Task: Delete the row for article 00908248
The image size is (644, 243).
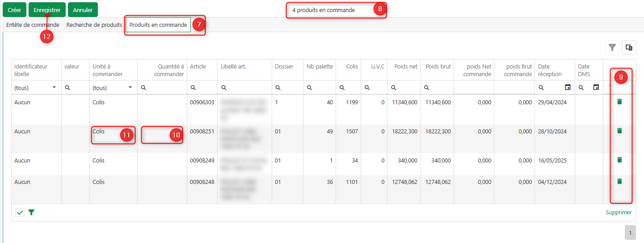Action: (619, 181)
